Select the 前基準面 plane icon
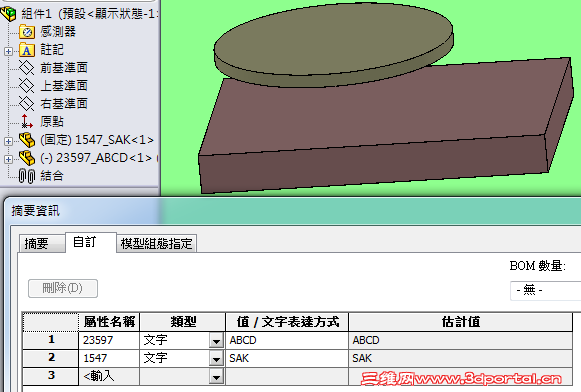The height and width of the screenshot is (392, 581). click(27, 67)
